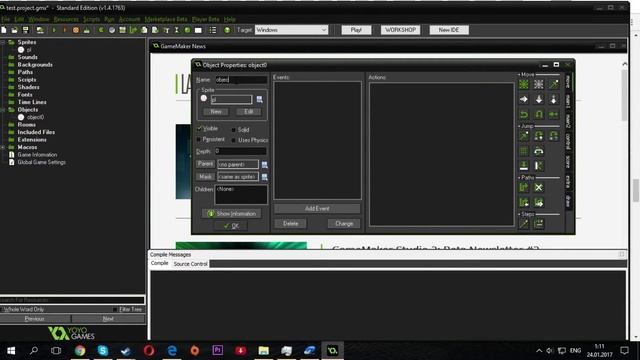The height and width of the screenshot is (360, 640).
Task: Click the New project toolbar icon
Action: [x=4, y=30]
